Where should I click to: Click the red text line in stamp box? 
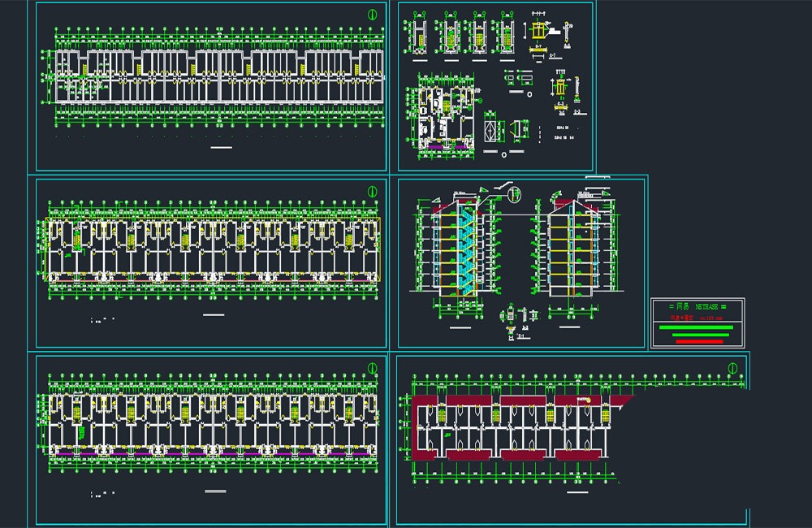coord(696,318)
